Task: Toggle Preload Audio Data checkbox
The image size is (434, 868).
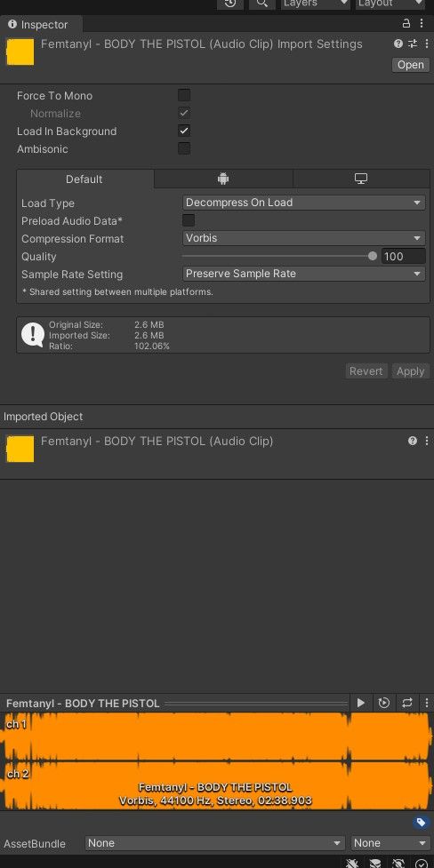Action: pos(189,220)
